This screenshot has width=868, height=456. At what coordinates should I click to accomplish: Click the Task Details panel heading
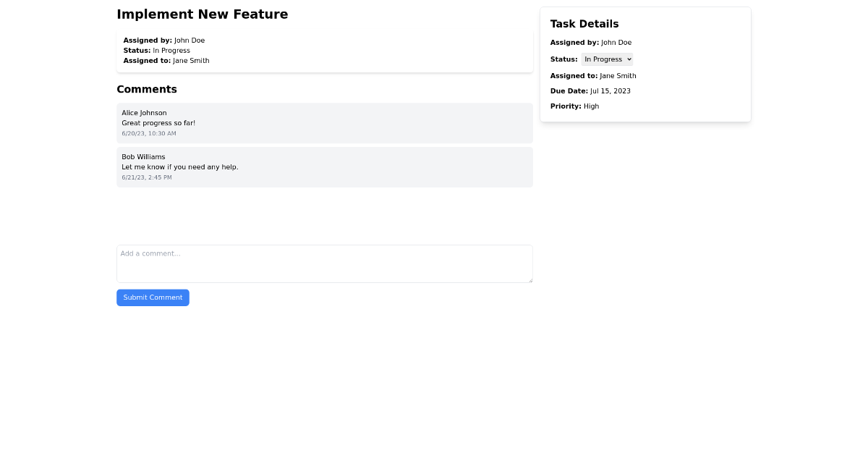coord(584,24)
